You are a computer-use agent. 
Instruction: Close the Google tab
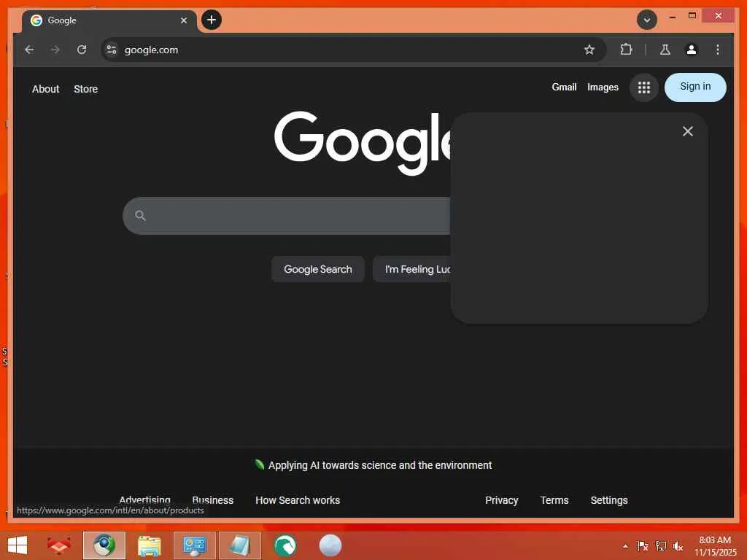tap(183, 20)
